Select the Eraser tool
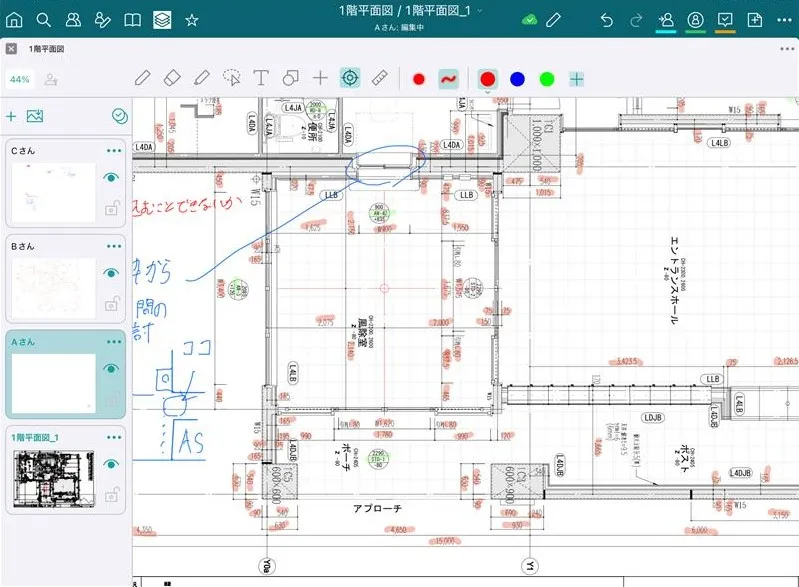The width and height of the screenshot is (799, 587). 171,78
